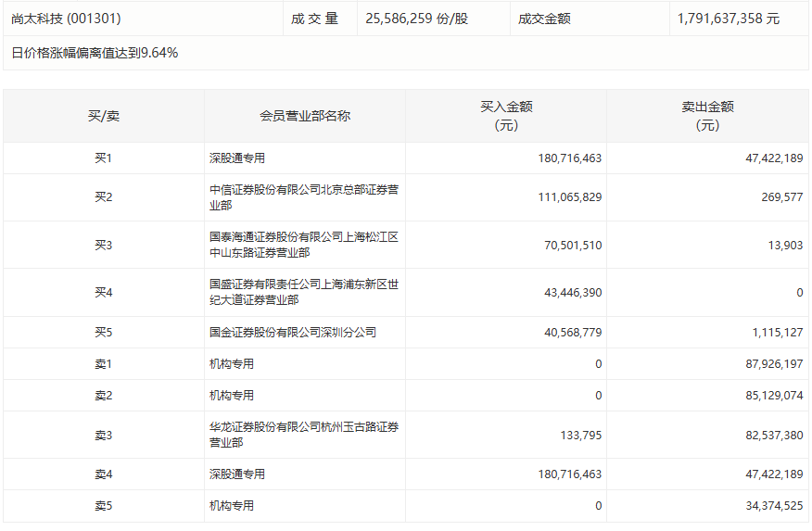Select 机构专用 in the 卖2 row
Image resolution: width=812 pixels, height=531 pixels.
[232, 396]
